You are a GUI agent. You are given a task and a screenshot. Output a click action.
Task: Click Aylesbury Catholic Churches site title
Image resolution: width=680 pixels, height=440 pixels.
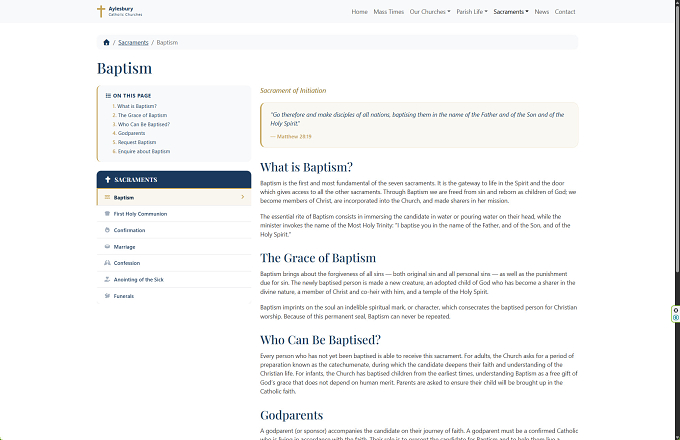[x=125, y=11]
